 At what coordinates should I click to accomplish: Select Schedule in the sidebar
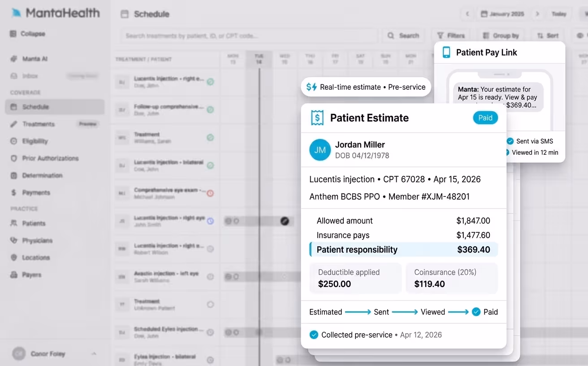coord(55,107)
